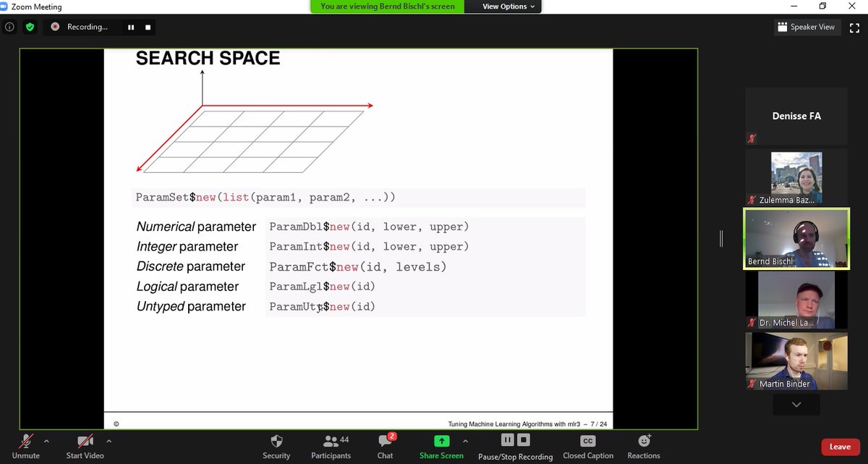This screenshot has width=868, height=464.
Task: Toggle Closed Caption
Action: [588, 445]
